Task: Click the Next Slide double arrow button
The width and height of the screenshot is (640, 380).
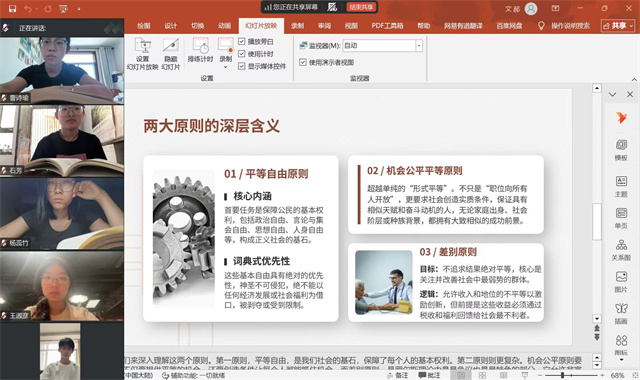Action: click(597, 337)
